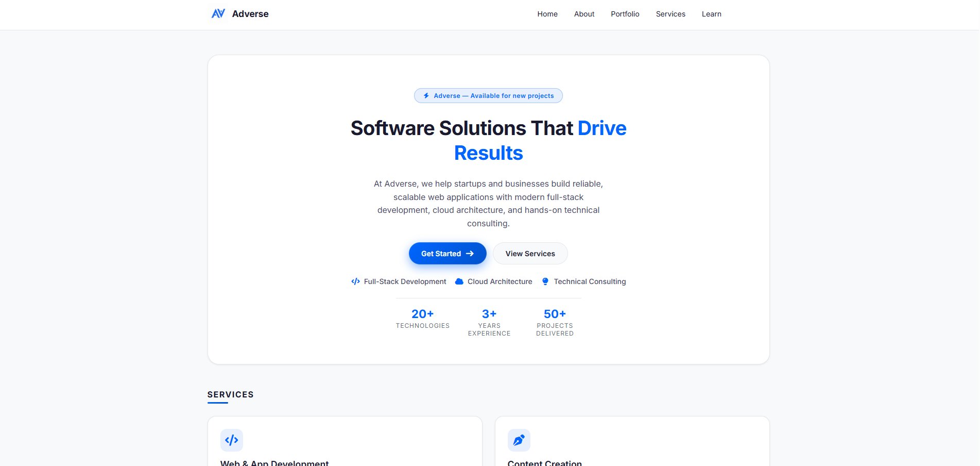Click the "Available for new projects" badge

(x=488, y=96)
